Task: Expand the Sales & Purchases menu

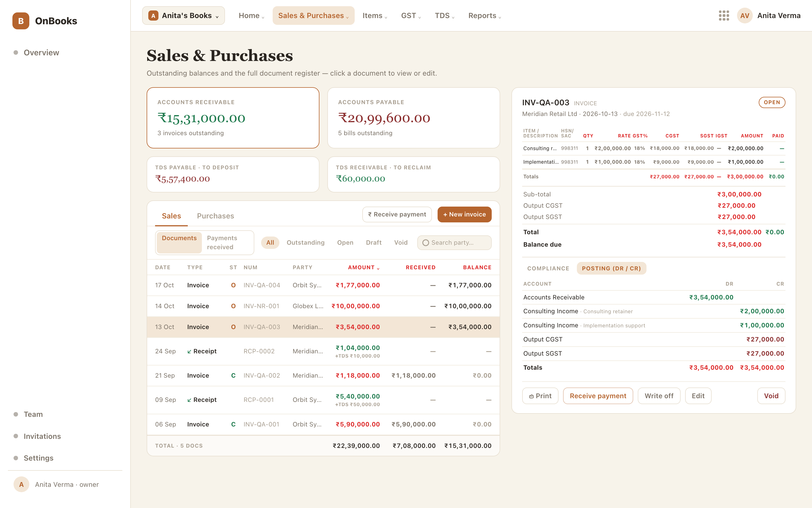Action: pyautogui.click(x=314, y=16)
